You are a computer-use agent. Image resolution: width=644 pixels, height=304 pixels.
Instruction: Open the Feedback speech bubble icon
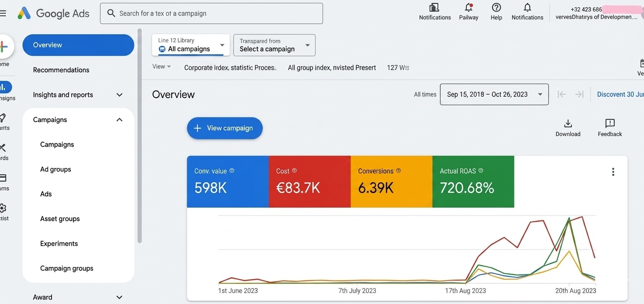[610, 123]
